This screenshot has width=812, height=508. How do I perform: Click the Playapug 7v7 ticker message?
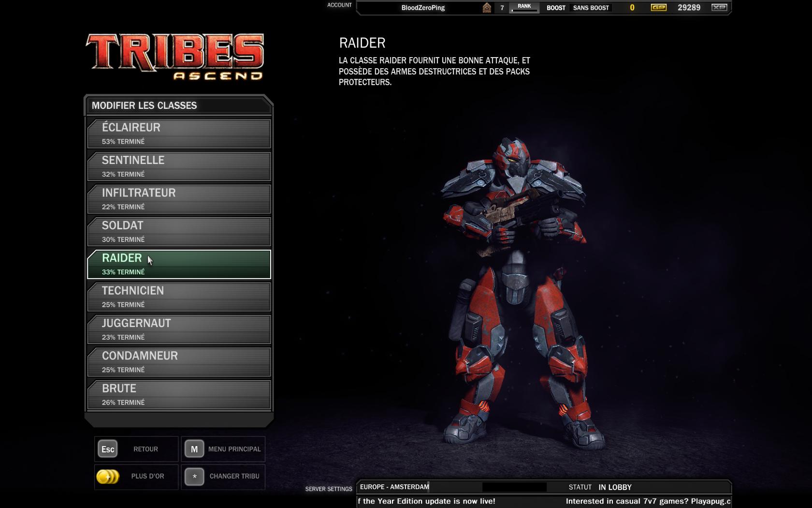coord(648,501)
